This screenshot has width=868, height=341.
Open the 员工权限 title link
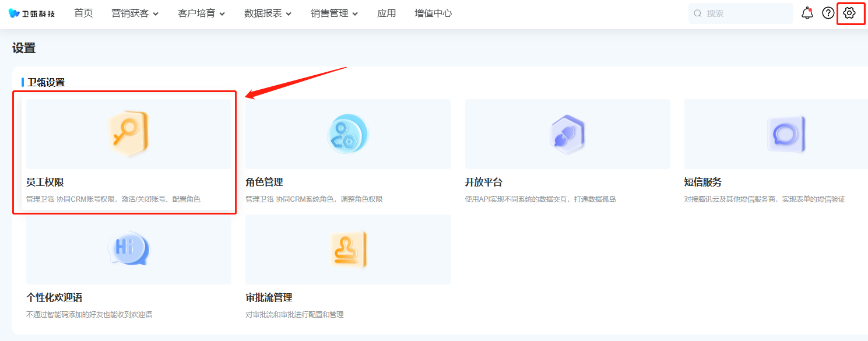pos(45,182)
